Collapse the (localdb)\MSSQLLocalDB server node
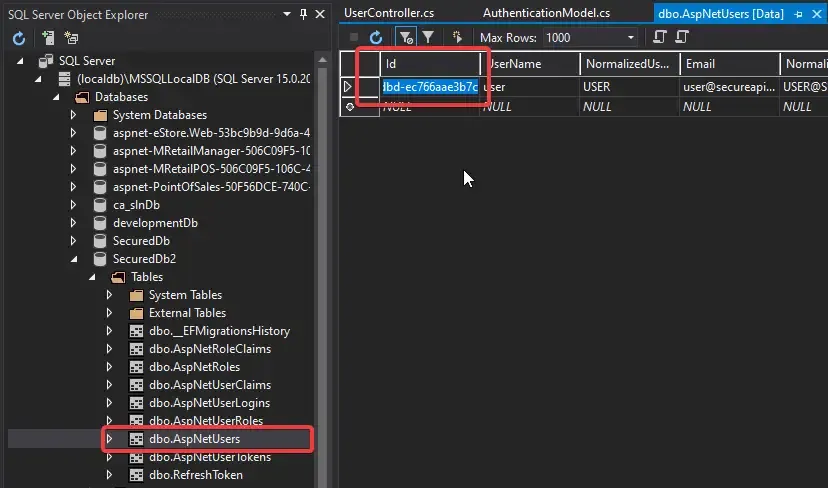The width and height of the screenshot is (828, 488). click(x=38, y=79)
